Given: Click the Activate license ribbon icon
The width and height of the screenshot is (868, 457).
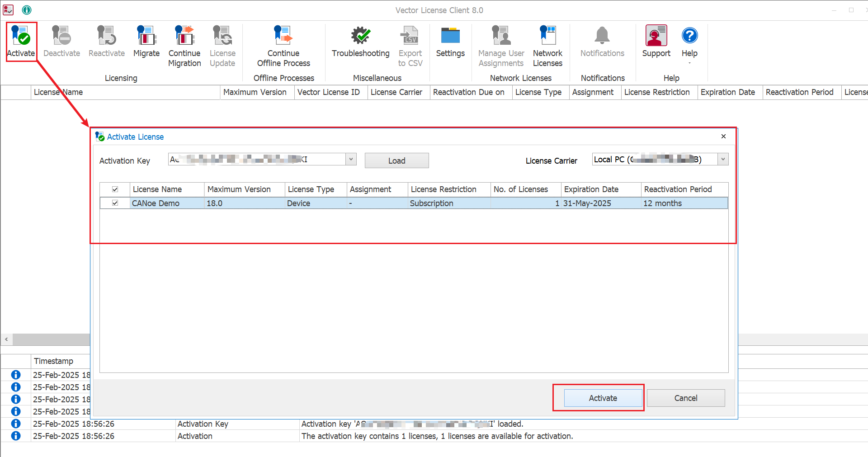Looking at the screenshot, I should 21,36.
